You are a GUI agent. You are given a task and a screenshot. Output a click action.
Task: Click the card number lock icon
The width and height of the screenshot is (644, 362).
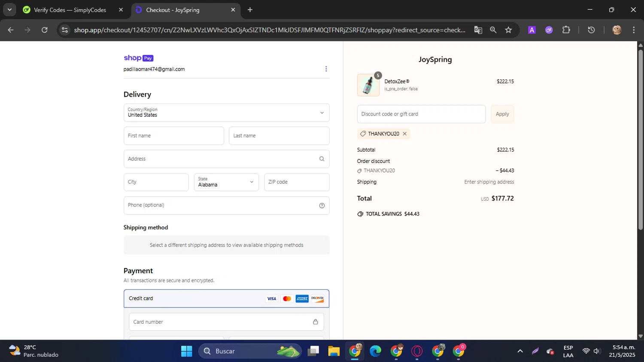[315, 322]
